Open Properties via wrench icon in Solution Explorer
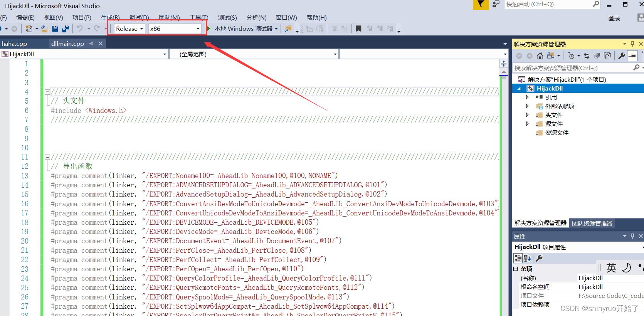This screenshot has width=644, height=316. coord(622,56)
